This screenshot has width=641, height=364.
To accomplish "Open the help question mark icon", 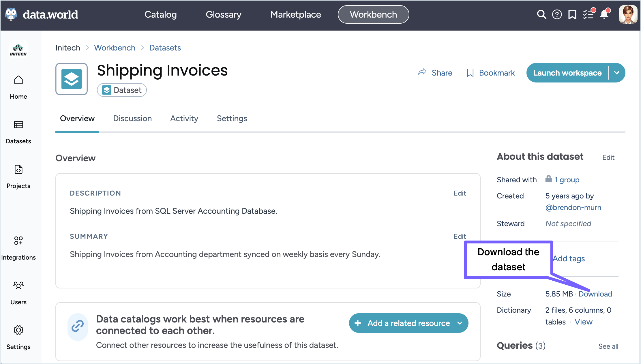I will pyautogui.click(x=557, y=14).
